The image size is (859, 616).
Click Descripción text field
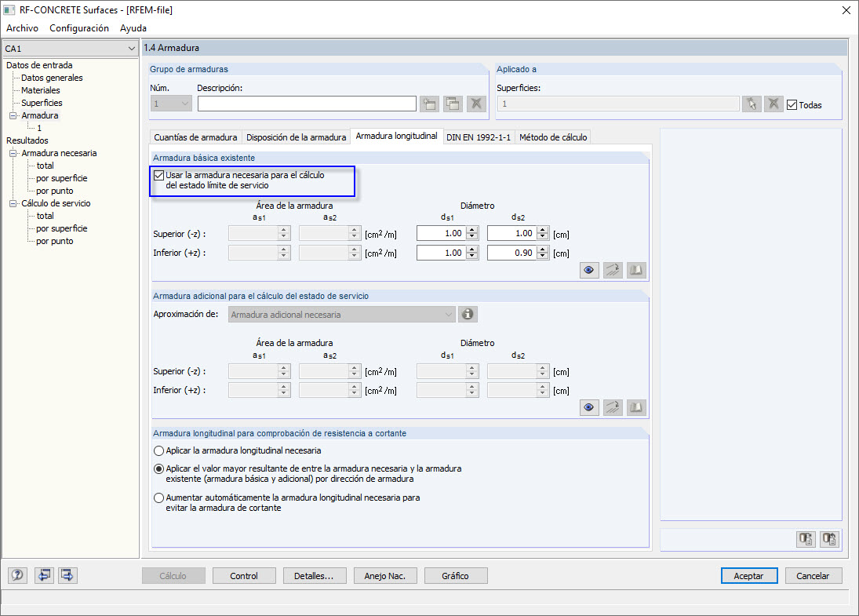[307, 104]
